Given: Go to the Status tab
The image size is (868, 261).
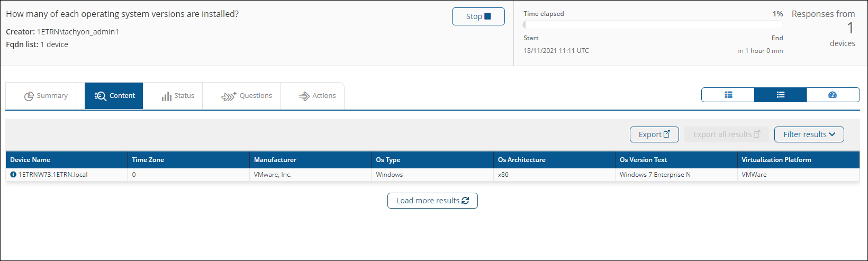Looking at the screenshot, I should pyautogui.click(x=178, y=96).
